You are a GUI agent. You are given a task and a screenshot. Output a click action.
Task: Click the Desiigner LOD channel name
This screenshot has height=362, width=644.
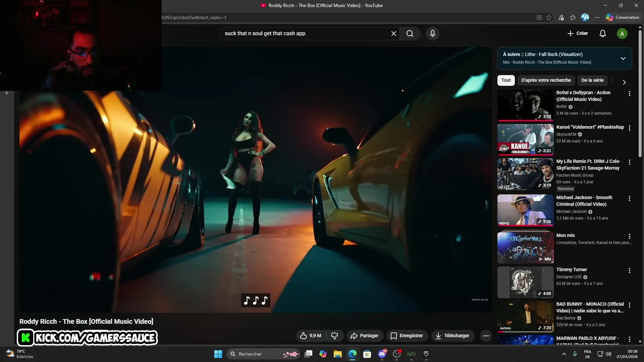coord(569,277)
